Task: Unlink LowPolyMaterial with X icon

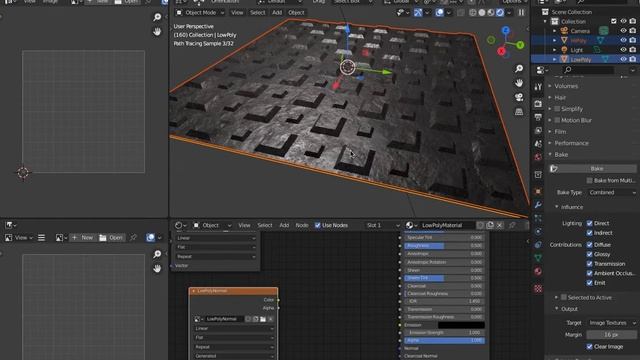Action: tap(500, 225)
